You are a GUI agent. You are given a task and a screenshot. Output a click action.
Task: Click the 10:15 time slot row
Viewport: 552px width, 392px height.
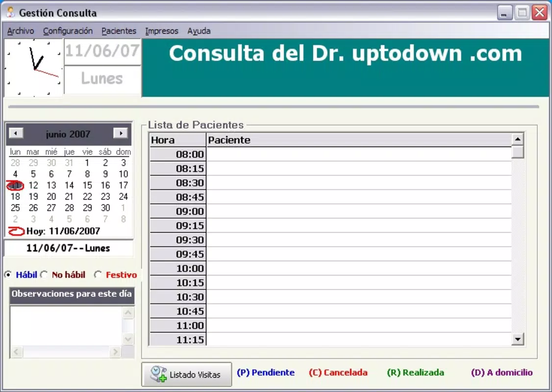pyautogui.click(x=330, y=283)
